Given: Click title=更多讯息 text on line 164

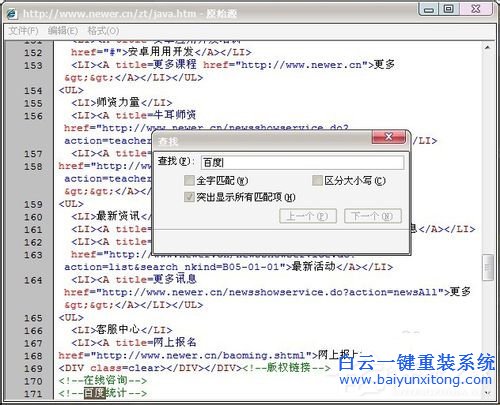Looking at the screenshot, I should click(156, 279).
